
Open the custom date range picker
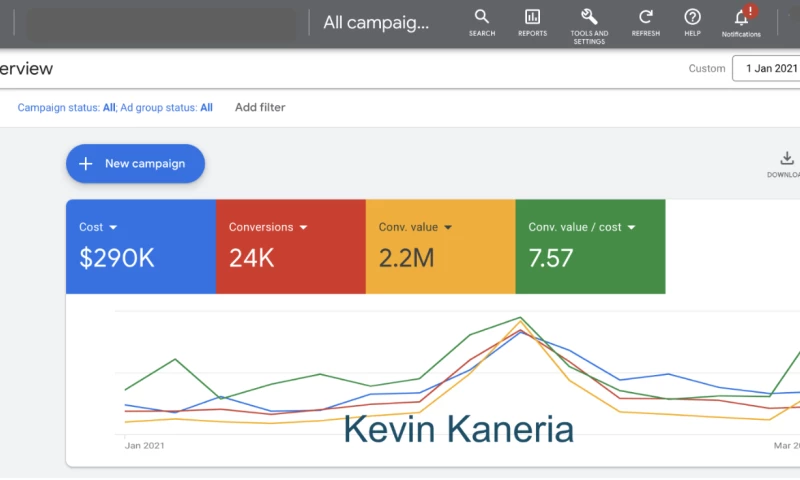click(x=769, y=69)
